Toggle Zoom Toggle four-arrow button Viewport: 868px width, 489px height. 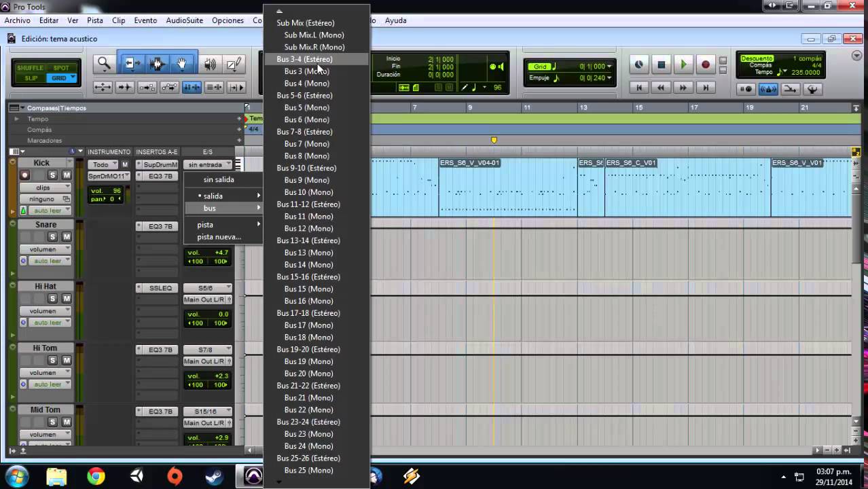pyautogui.click(x=103, y=87)
